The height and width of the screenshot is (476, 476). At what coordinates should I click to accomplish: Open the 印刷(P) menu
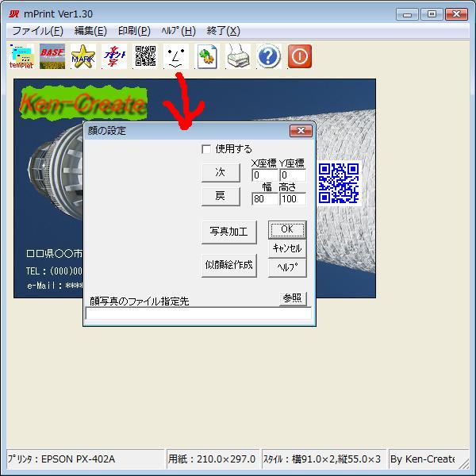134,31
